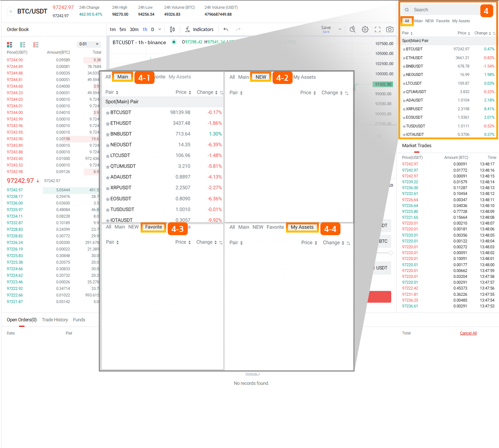Viewport: 499px width, 448px height.
Task: Star NEOUSDT in the right pair list
Action: tap(404, 75)
